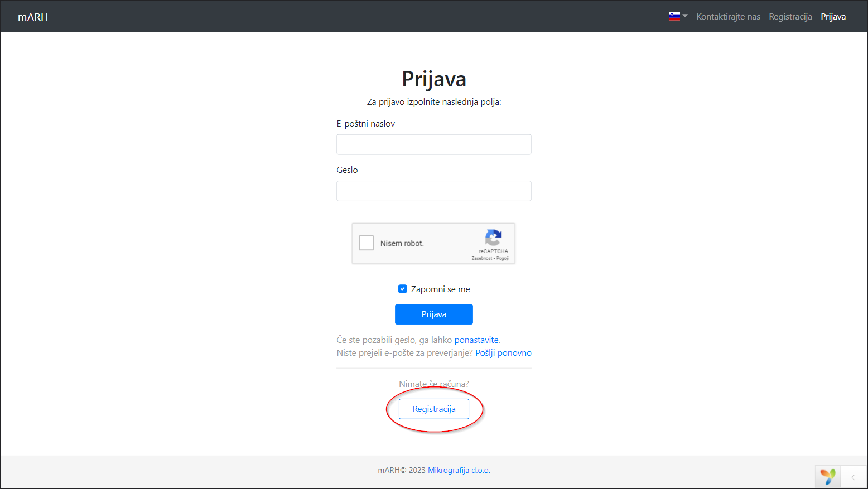
Task: Click the Slovenian flag language icon
Action: 674,16
